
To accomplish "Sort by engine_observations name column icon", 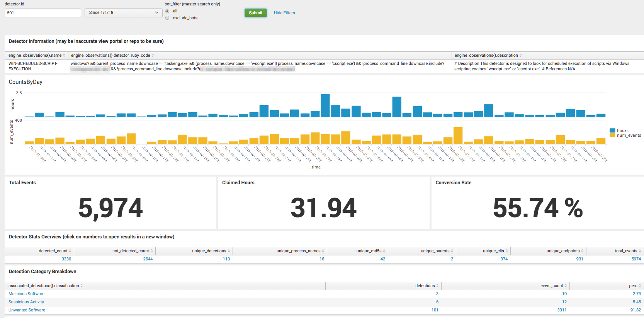I will coord(64,56).
